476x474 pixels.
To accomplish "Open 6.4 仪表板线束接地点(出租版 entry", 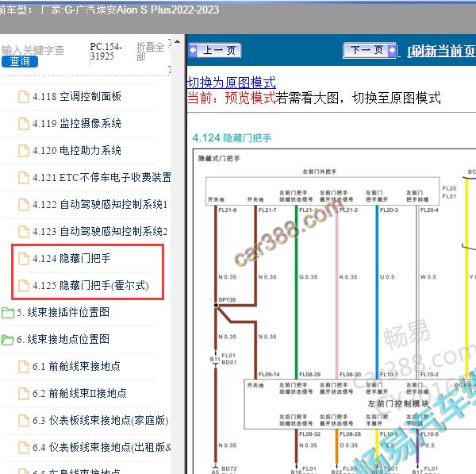I will click(x=102, y=447).
